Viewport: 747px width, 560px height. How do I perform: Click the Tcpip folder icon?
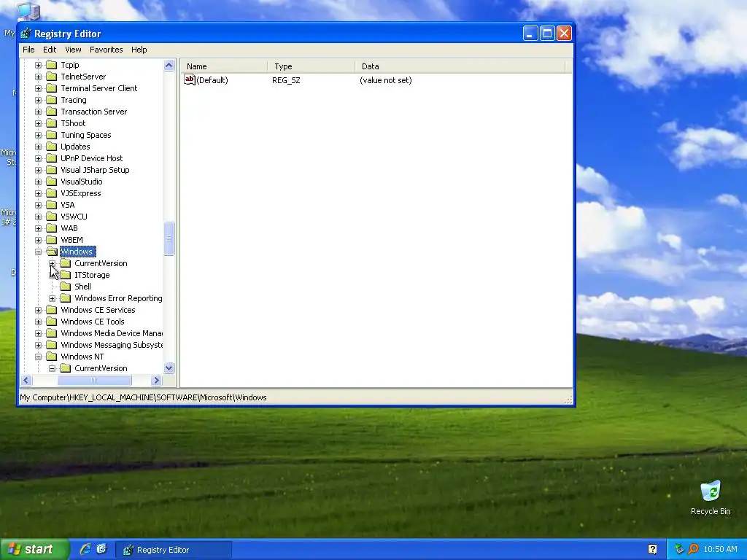(52, 65)
